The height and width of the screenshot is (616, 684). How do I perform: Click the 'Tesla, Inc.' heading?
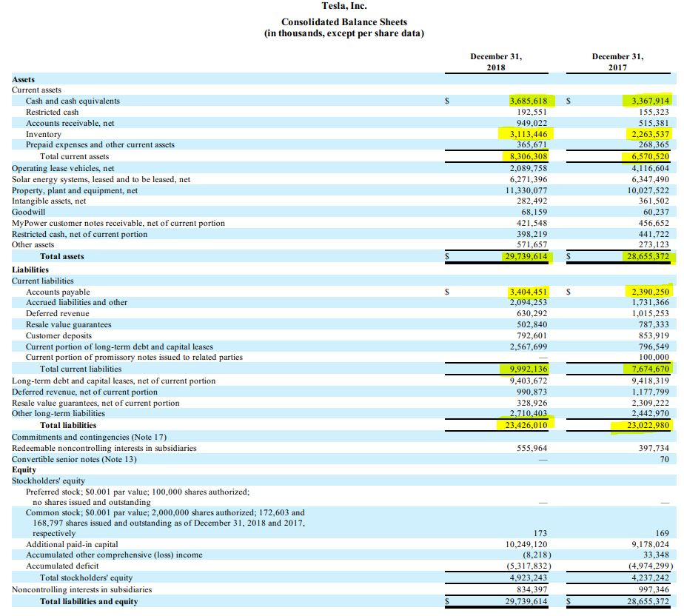pos(344,7)
